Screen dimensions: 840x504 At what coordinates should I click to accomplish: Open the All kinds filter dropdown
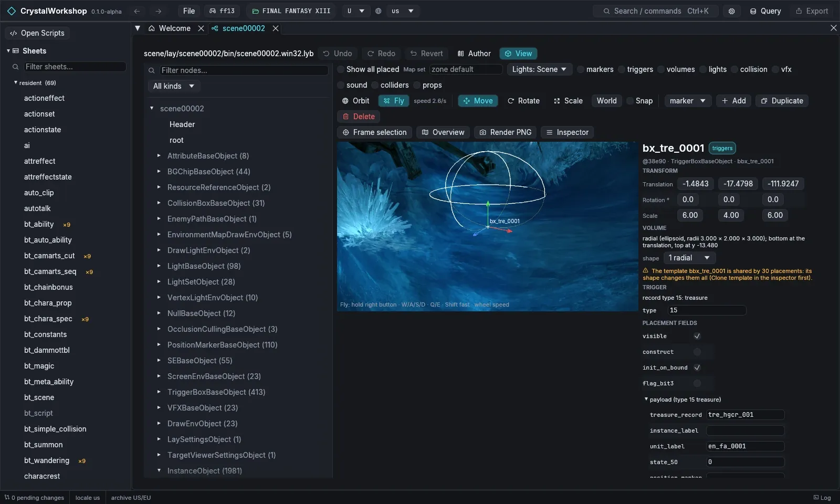[x=174, y=86]
